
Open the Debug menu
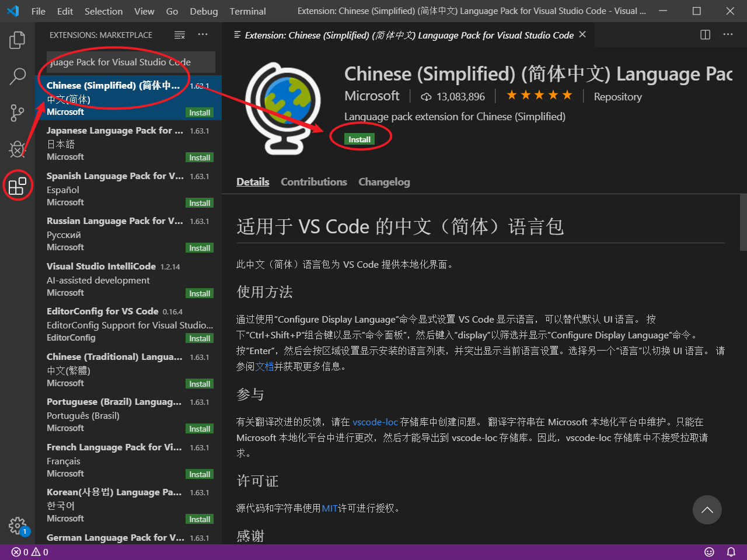pos(204,11)
